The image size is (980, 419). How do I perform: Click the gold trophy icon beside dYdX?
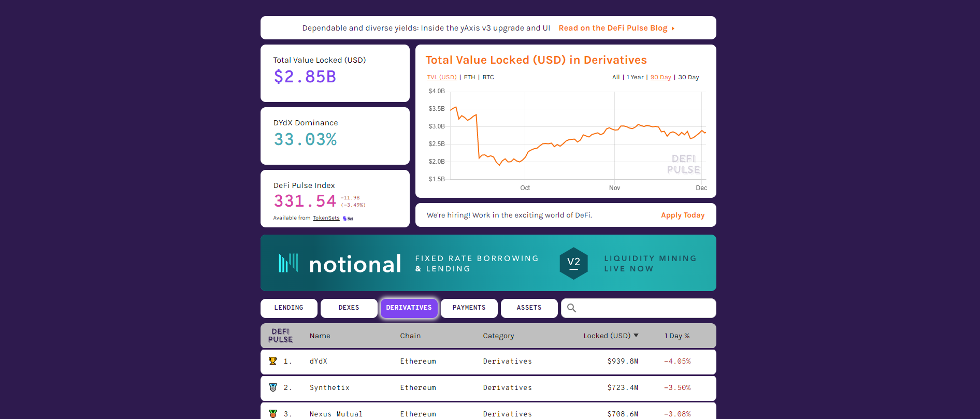(272, 361)
